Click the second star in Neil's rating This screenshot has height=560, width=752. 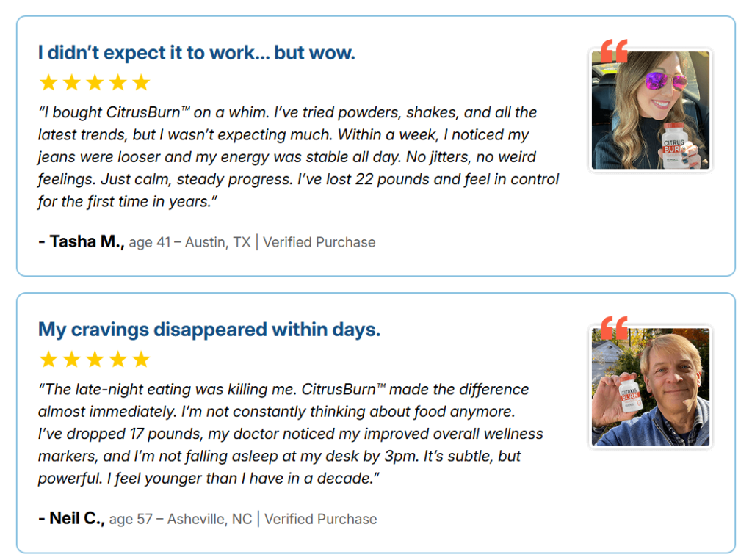pyautogui.click(x=71, y=359)
